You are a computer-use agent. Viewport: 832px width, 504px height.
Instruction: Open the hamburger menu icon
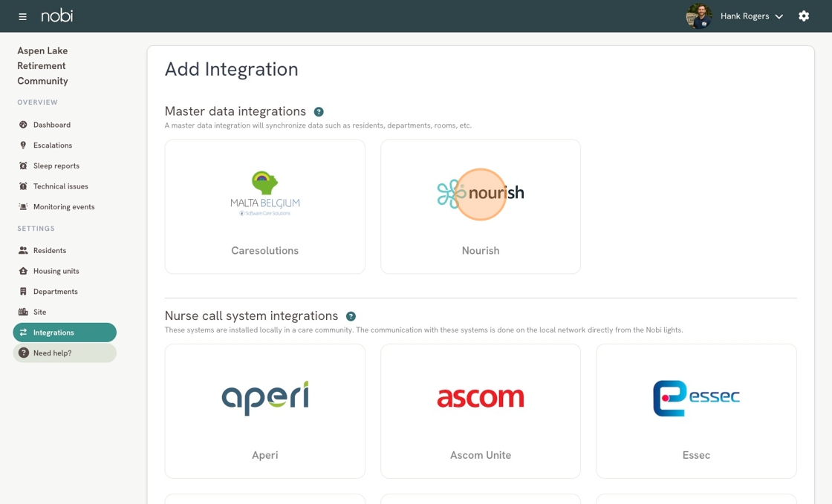click(x=22, y=16)
